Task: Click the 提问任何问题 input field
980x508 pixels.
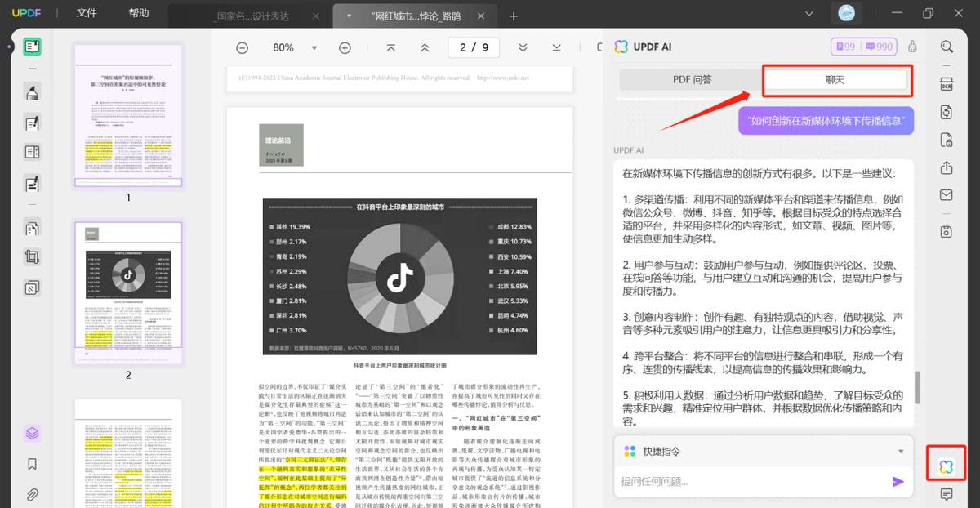Action: [x=751, y=482]
